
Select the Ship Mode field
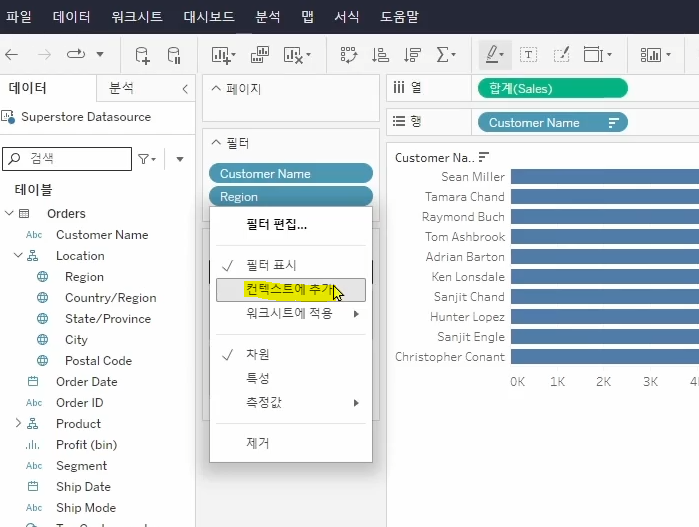click(x=86, y=507)
